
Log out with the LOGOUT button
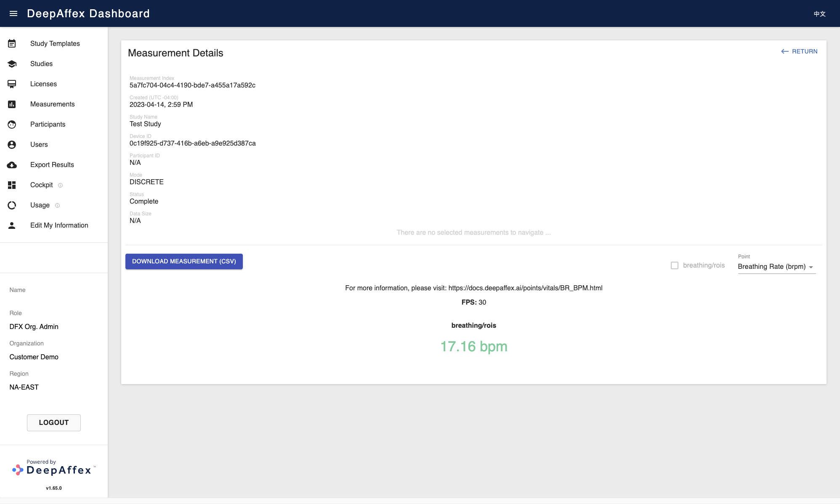pyautogui.click(x=54, y=422)
